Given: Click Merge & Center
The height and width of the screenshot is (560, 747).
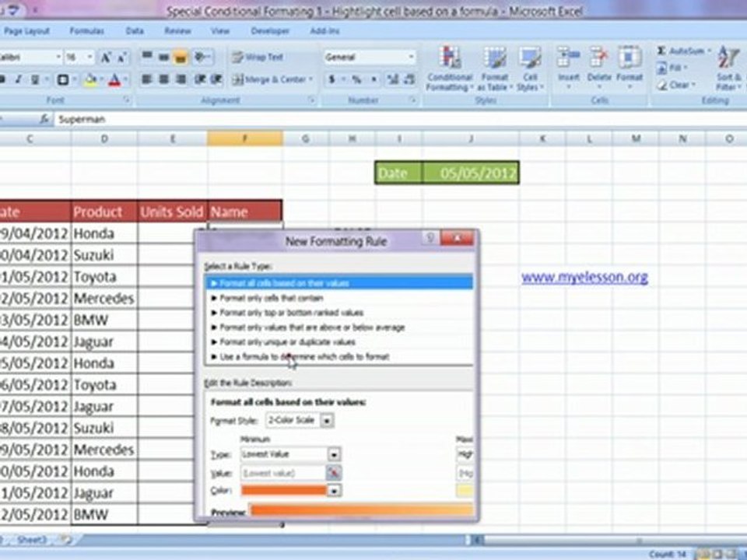Looking at the screenshot, I should pos(272,79).
